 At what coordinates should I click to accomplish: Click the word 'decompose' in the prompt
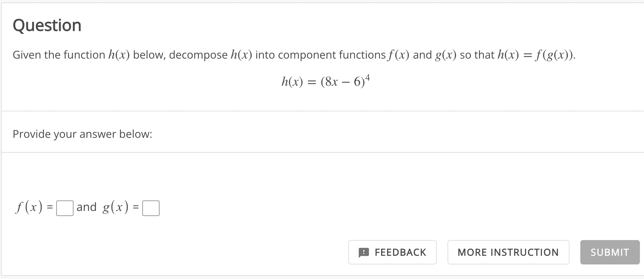198,55
